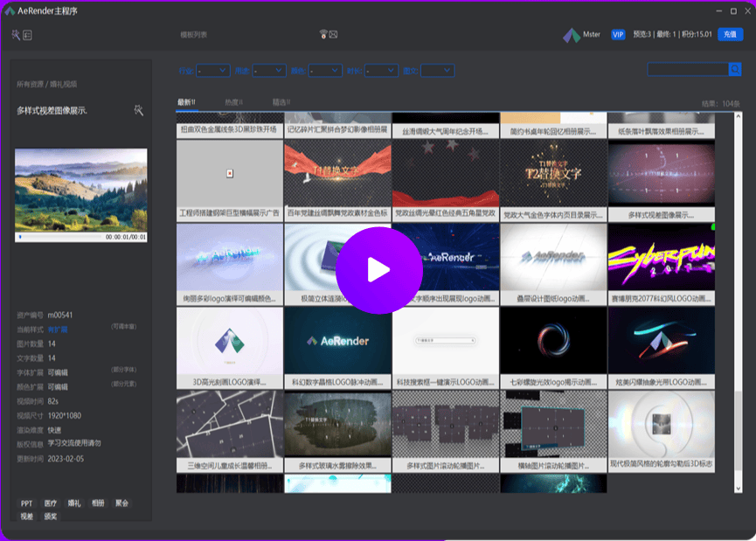Click the 充值 recharge button
Viewport: 756px width, 541px height.
[x=729, y=35]
